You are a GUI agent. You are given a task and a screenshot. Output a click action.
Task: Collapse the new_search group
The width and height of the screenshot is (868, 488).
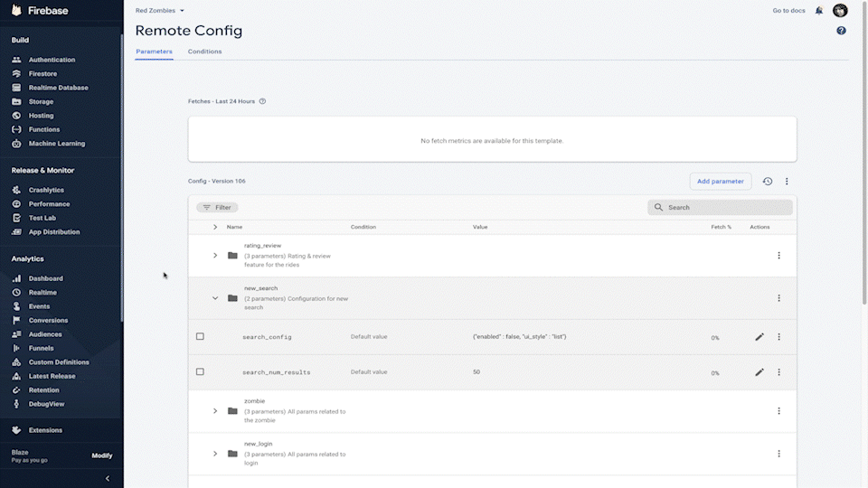tap(215, 298)
